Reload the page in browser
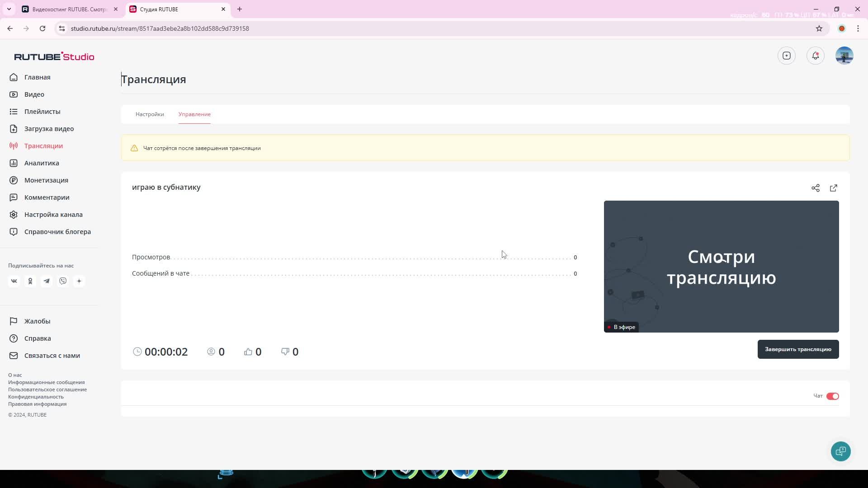 [42, 28]
